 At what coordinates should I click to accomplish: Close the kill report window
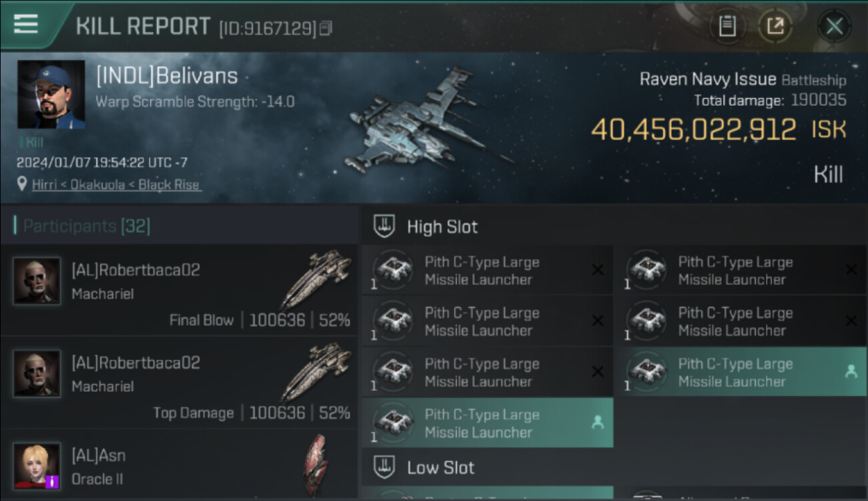[834, 26]
